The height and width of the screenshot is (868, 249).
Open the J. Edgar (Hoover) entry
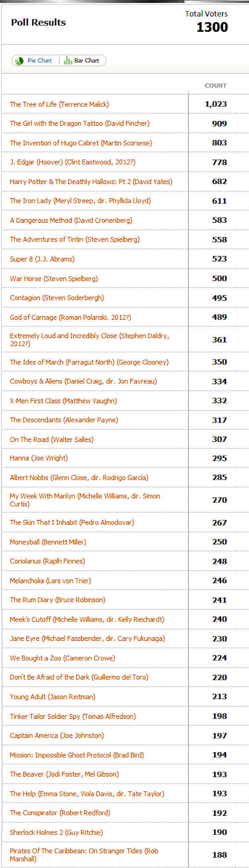tap(73, 162)
